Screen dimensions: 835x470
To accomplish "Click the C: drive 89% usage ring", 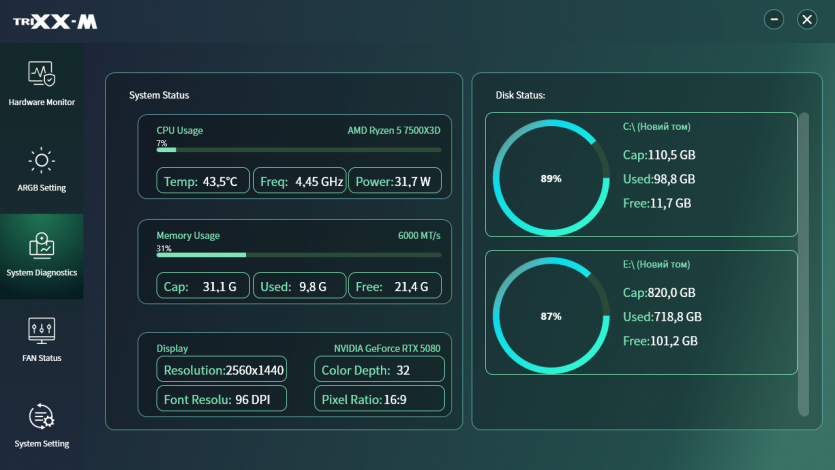I will (551, 178).
